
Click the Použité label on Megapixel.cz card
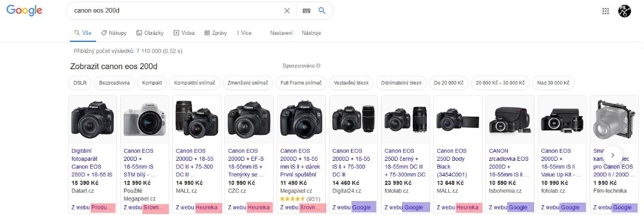pyautogui.click(x=134, y=191)
